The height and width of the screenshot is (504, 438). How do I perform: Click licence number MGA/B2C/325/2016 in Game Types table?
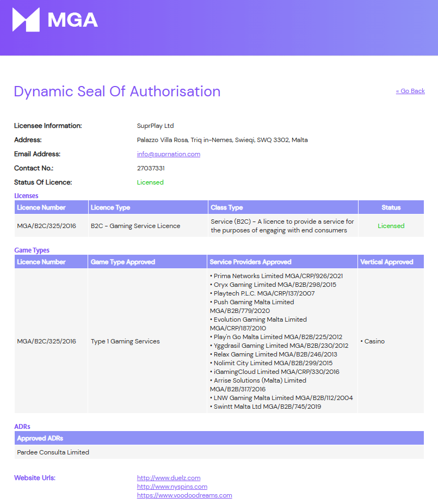coord(47,341)
